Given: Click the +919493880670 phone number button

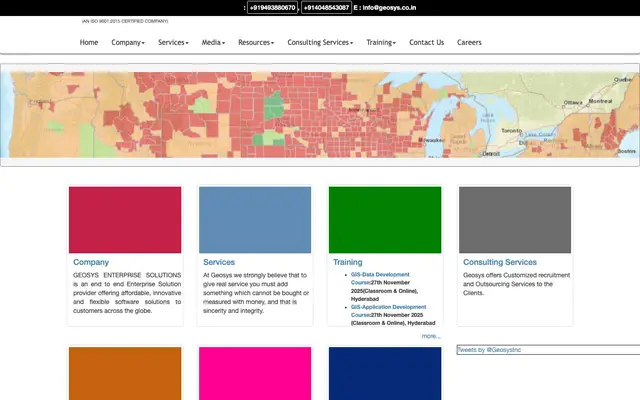Looking at the screenshot, I should (x=272, y=7).
